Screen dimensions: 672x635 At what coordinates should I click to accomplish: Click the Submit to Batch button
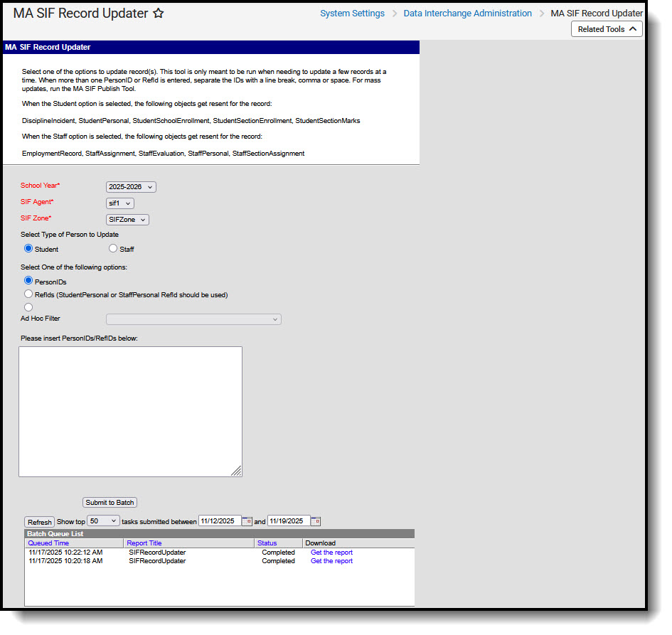pos(109,502)
